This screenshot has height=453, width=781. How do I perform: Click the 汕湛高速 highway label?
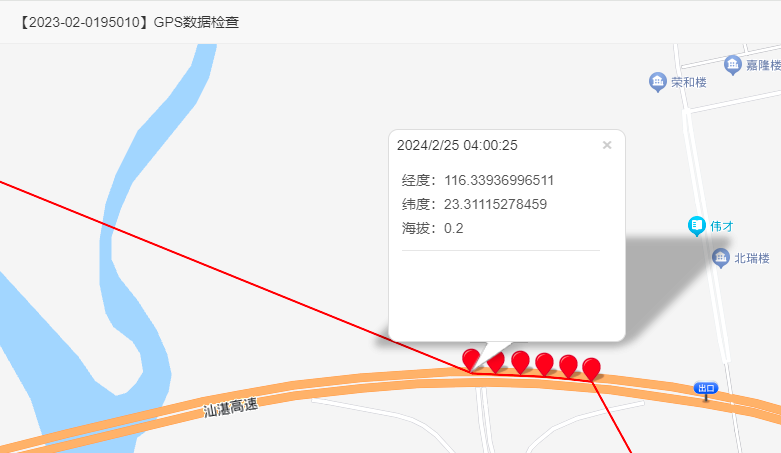click(x=230, y=406)
